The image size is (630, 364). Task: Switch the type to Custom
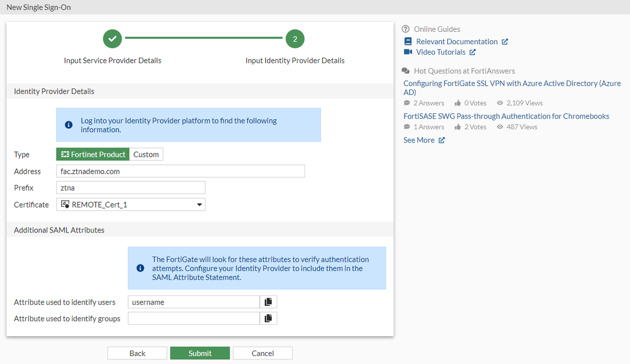coord(146,154)
